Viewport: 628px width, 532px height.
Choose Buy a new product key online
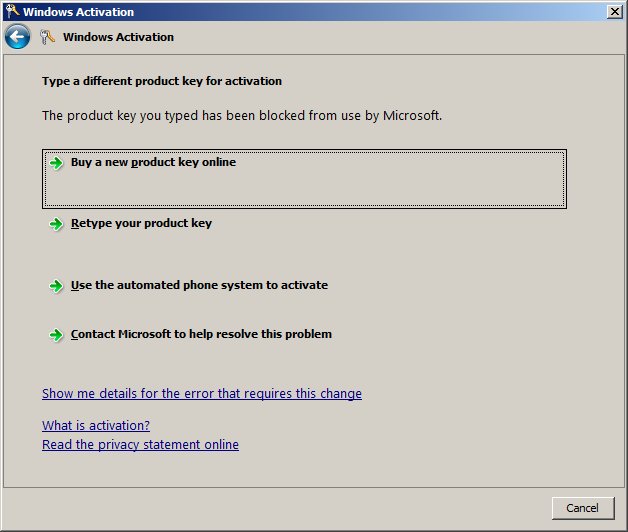click(x=153, y=162)
